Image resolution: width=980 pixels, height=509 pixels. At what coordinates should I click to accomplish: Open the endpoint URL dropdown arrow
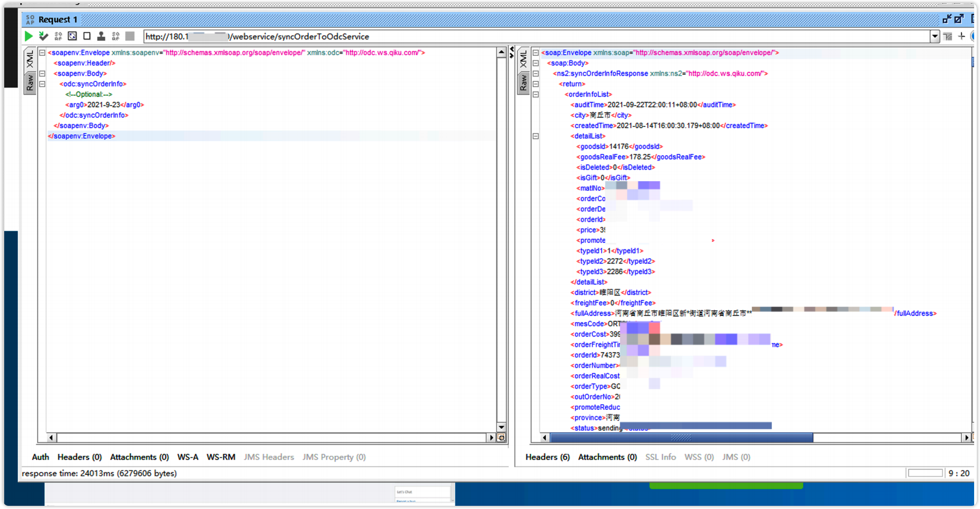[x=935, y=37]
